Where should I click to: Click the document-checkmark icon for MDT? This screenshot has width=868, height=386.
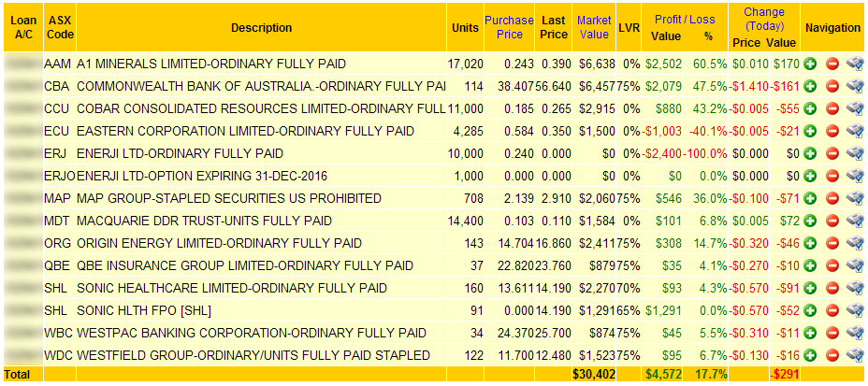pos(855,222)
